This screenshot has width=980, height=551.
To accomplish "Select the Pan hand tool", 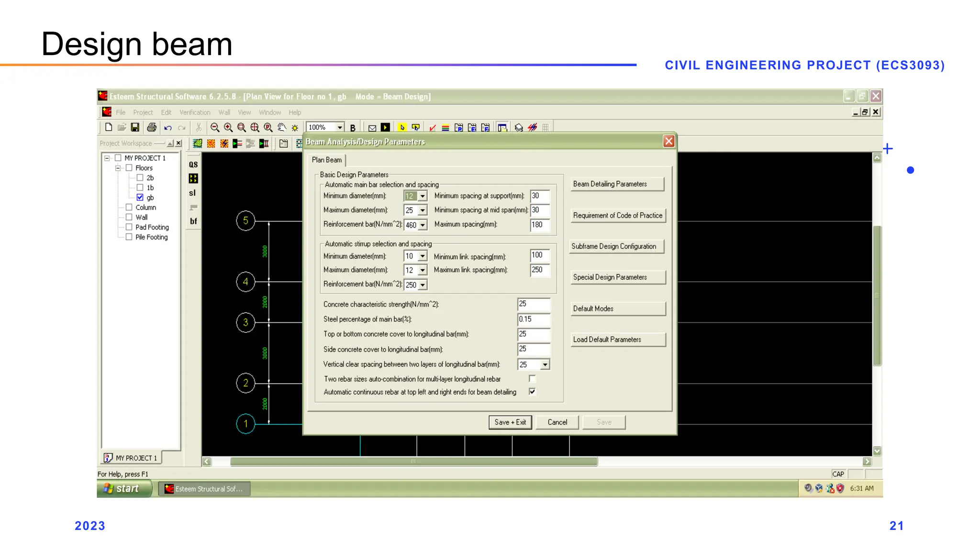I will pyautogui.click(x=282, y=127).
